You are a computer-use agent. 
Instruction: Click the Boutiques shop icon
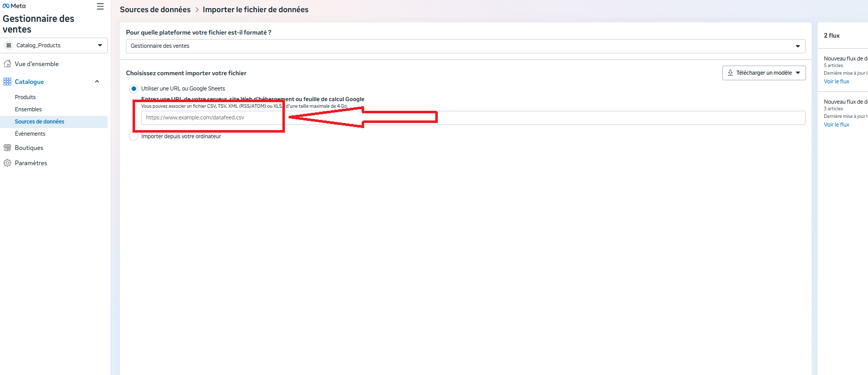(x=7, y=148)
